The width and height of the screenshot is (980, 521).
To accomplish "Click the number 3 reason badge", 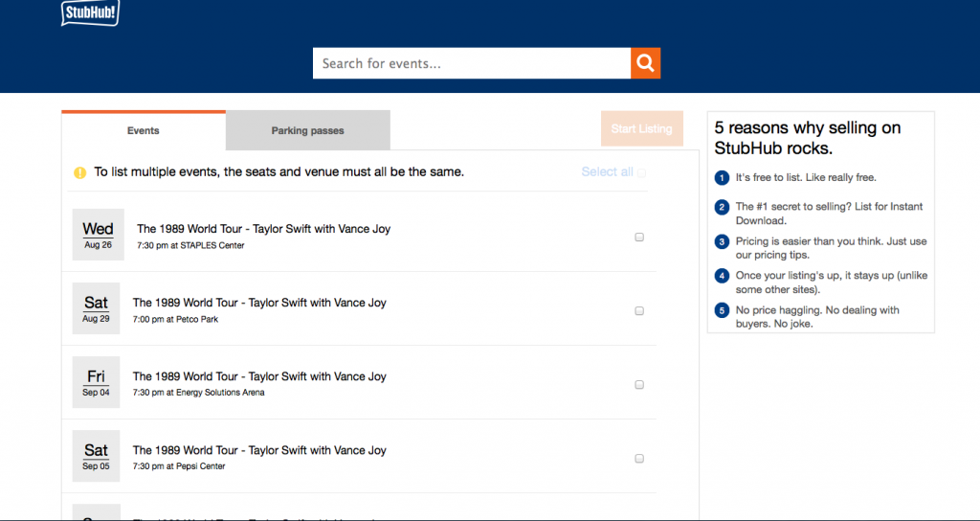I will coord(722,242).
